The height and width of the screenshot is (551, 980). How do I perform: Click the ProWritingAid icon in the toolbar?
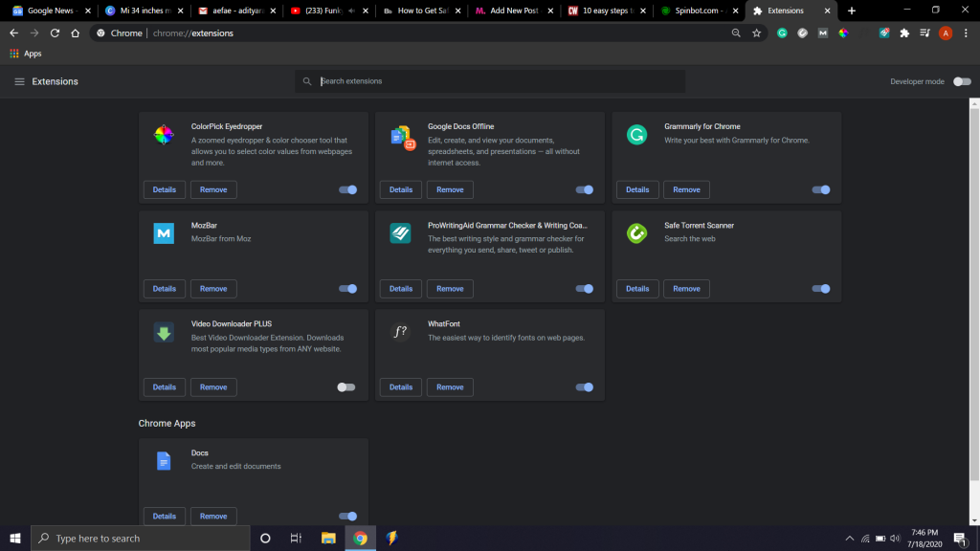coord(884,33)
